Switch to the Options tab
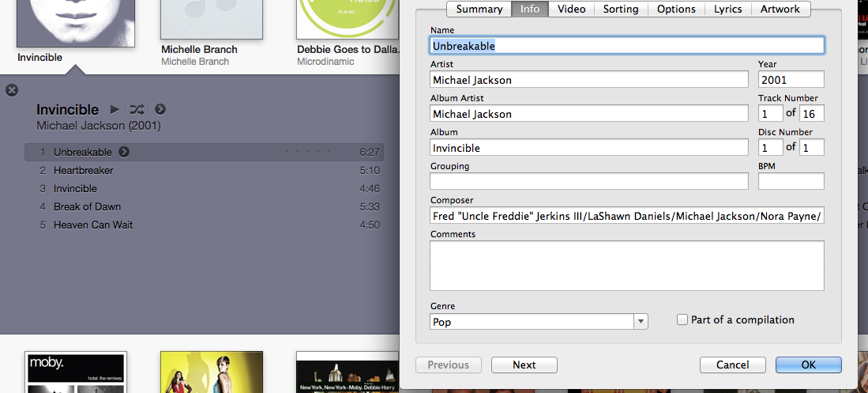This screenshot has width=868, height=393. click(x=676, y=9)
